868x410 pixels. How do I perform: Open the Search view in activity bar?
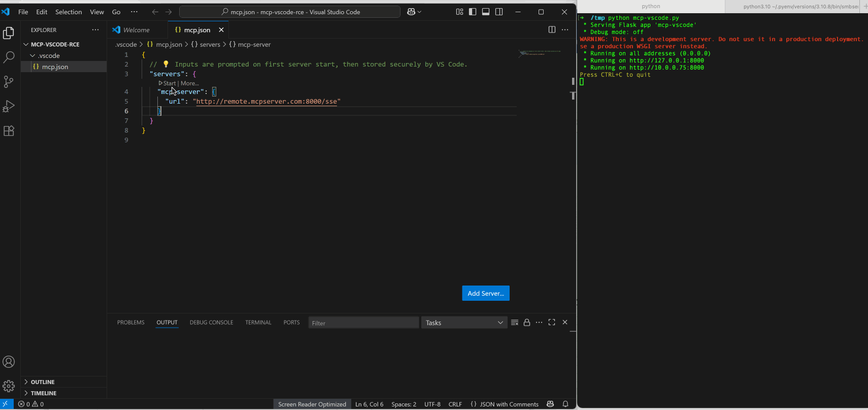pyautogui.click(x=9, y=57)
